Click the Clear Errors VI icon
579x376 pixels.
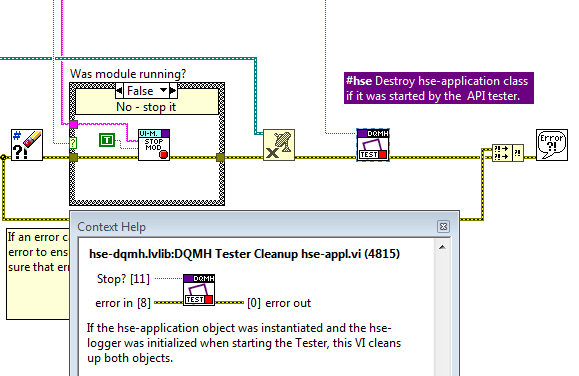pyautogui.click(x=27, y=145)
